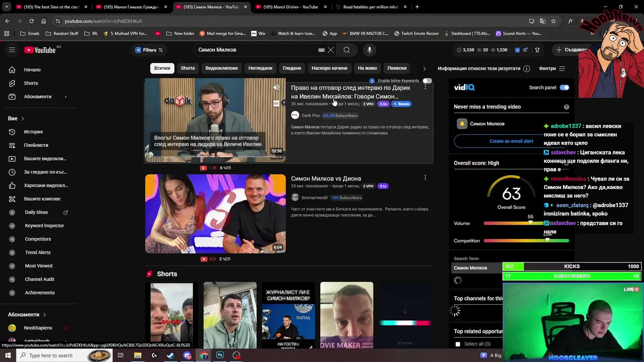Expand the Абонаменти section chevron

click(x=44, y=315)
